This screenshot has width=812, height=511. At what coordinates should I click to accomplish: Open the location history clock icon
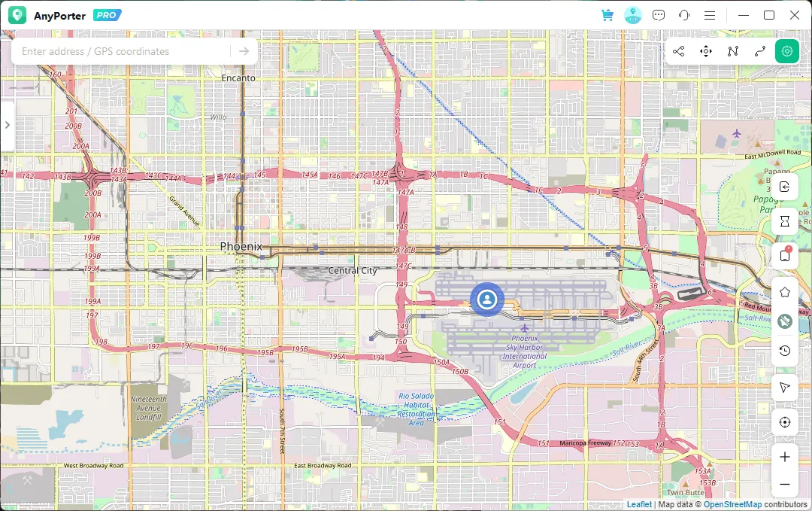(785, 351)
